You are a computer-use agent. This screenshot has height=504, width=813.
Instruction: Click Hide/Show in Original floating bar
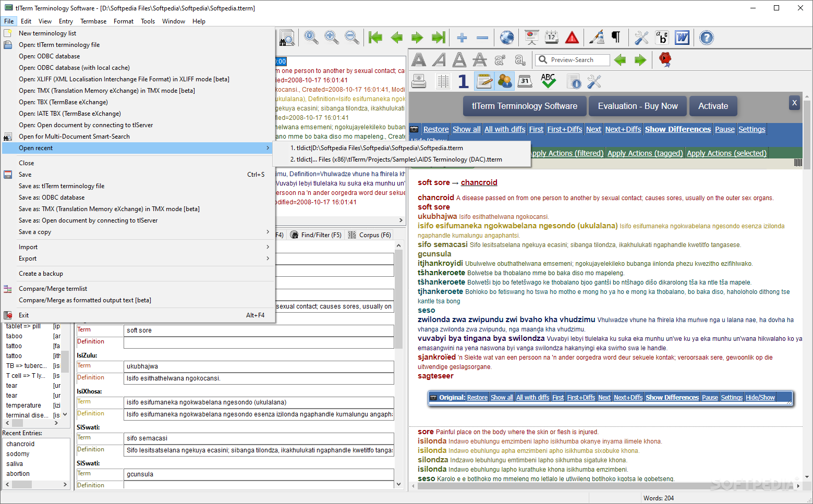pyautogui.click(x=760, y=398)
